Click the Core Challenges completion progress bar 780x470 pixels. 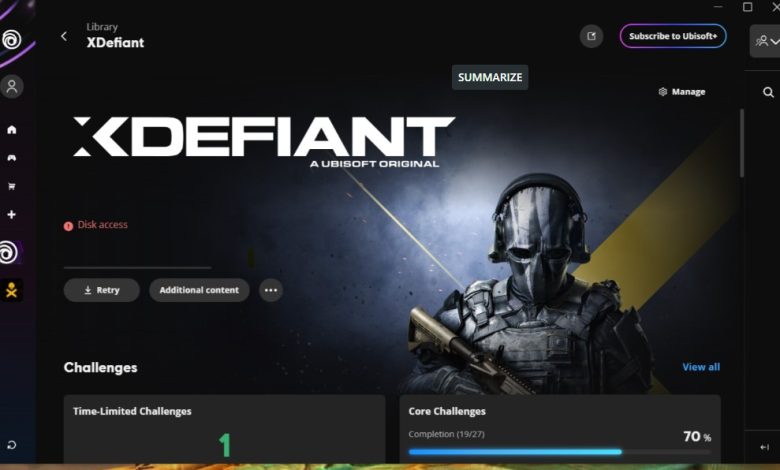[x=560, y=452]
